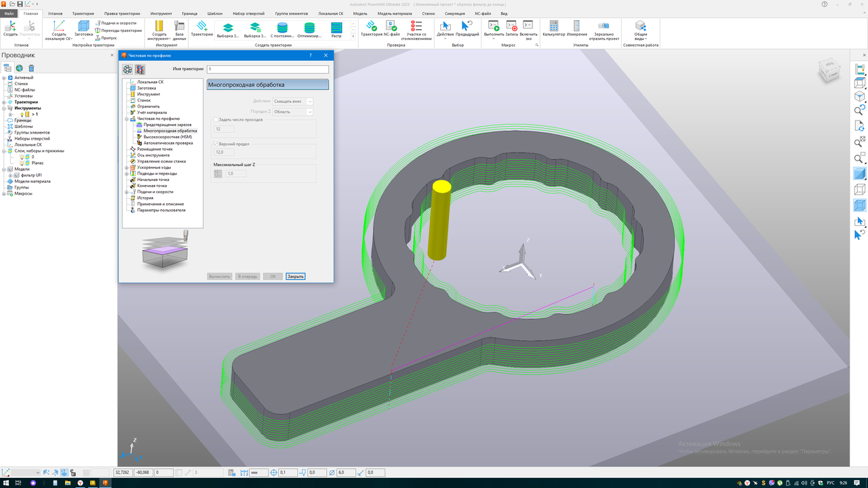This screenshot has height=488, width=868.
Task: Expand Траектории node in Проводник
Action: [4, 102]
